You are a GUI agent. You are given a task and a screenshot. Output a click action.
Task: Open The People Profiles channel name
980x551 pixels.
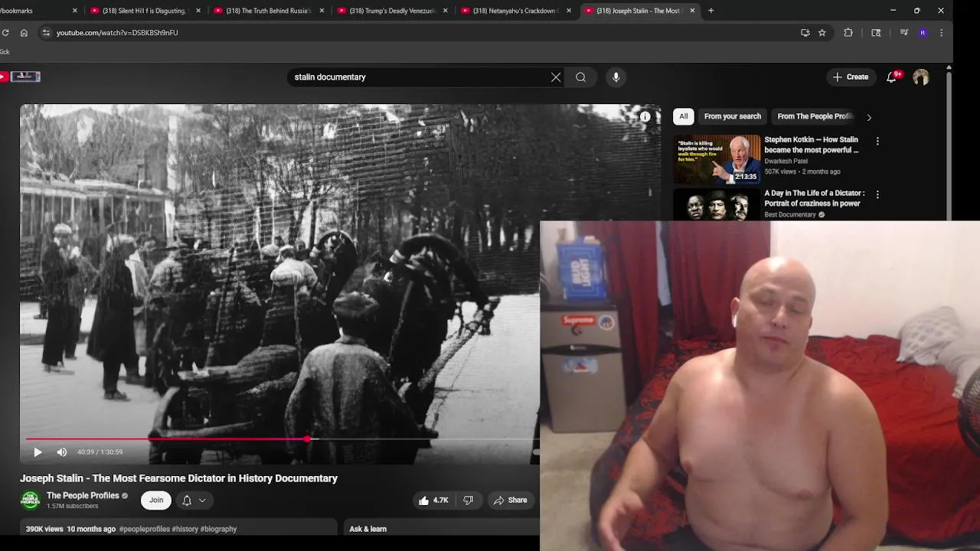(x=83, y=496)
